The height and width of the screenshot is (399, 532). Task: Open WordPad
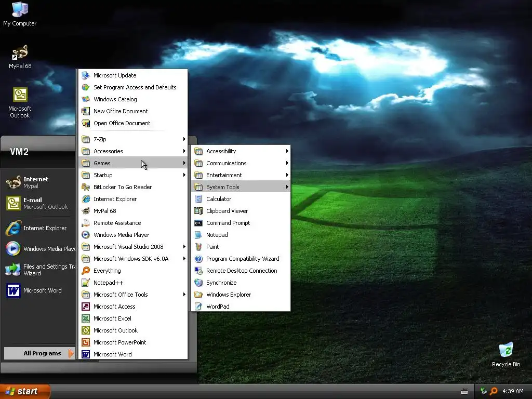pyautogui.click(x=241, y=307)
